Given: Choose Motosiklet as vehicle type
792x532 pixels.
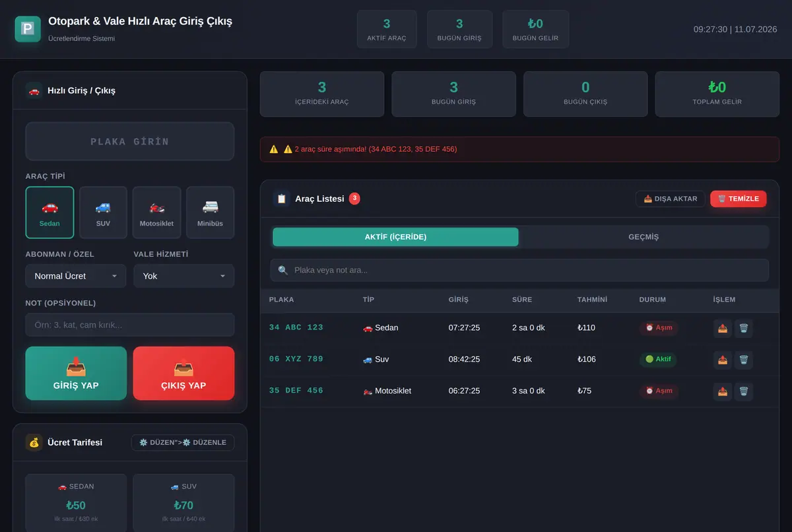Looking at the screenshot, I should pyautogui.click(x=156, y=213).
